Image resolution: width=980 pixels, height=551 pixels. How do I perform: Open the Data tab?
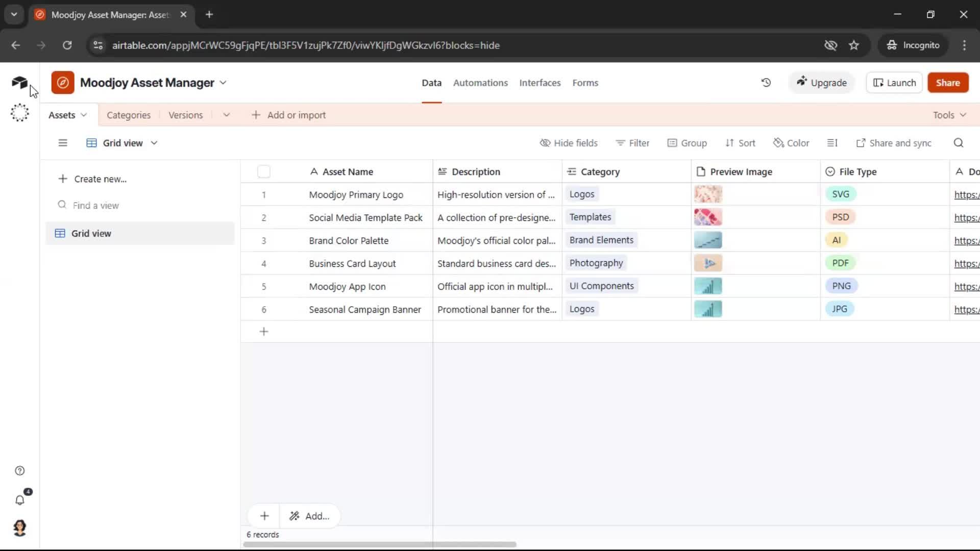pyautogui.click(x=431, y=83)
